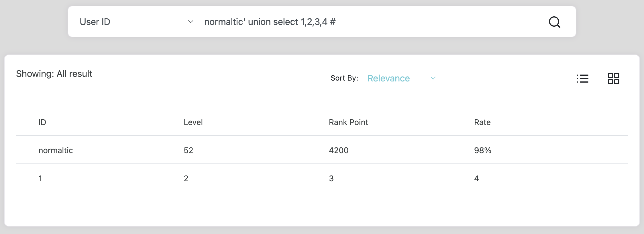
Task: Click the value 4 under Rate
Action: pos(476,178)
